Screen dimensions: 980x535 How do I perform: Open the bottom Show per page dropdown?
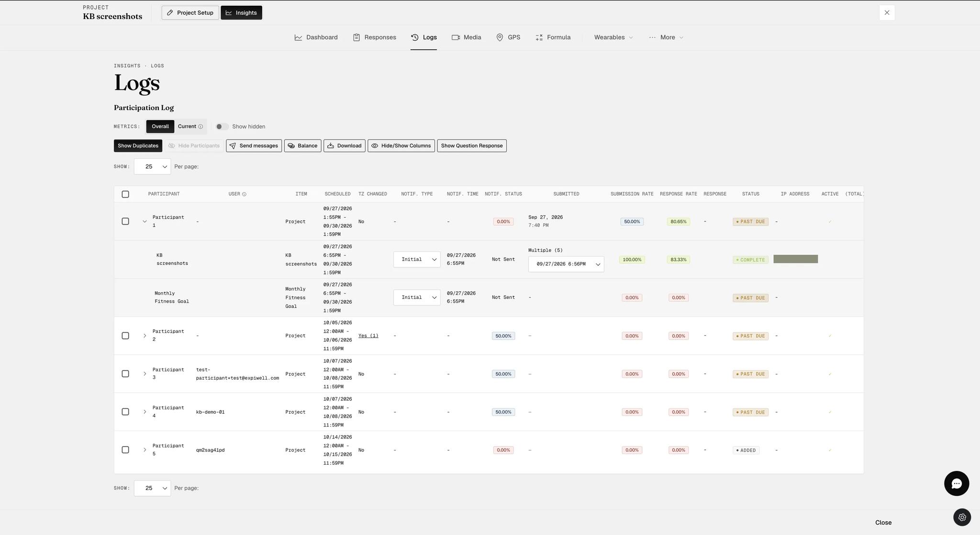[152, 488]
